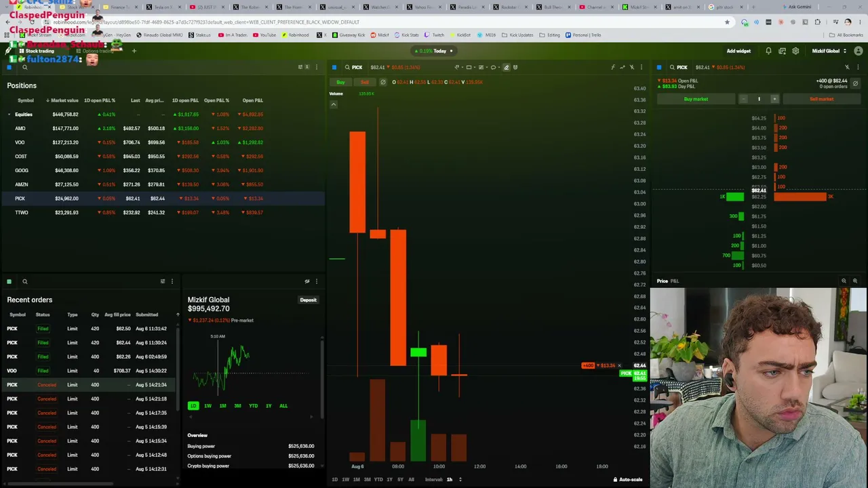Open the Mizkif Global account dropdown
The width and height of the screenshot is (868, 488).
click(829, 51)
